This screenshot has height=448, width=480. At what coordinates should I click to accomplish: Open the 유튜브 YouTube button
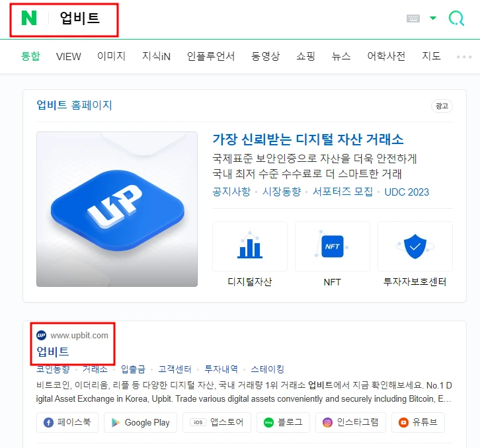point(418,422)
